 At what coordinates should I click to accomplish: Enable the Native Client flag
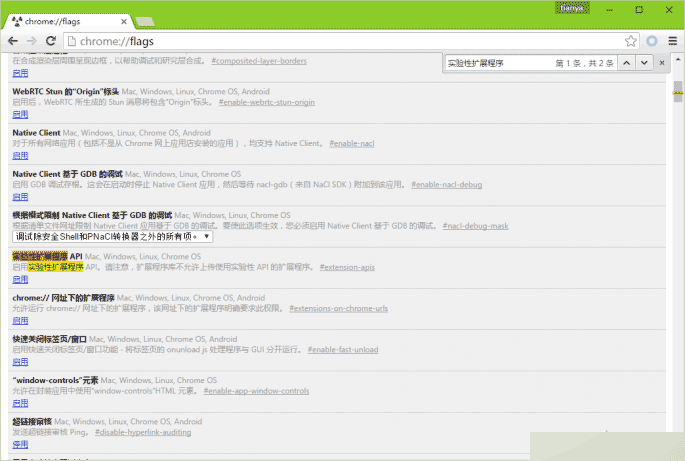click(20, 156)
